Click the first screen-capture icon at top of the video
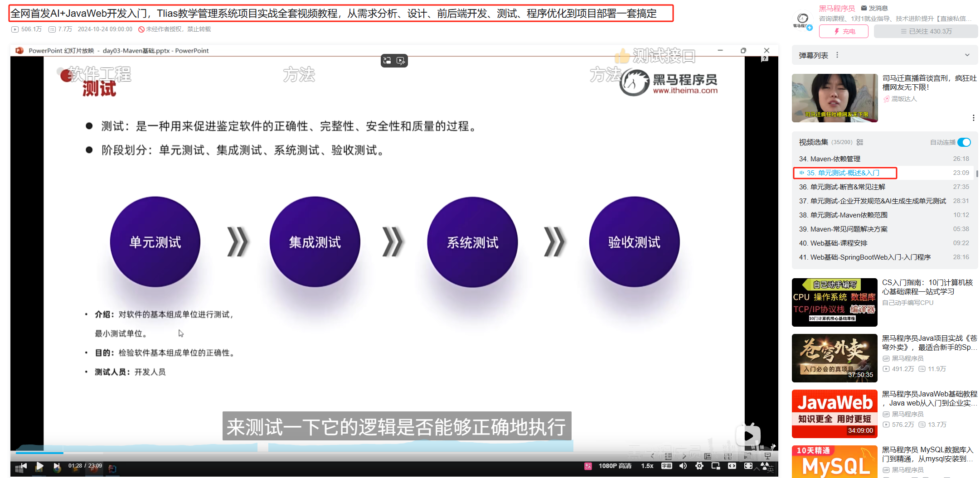The height and width of the screenshot is (478, 980). tap(387, 60)
